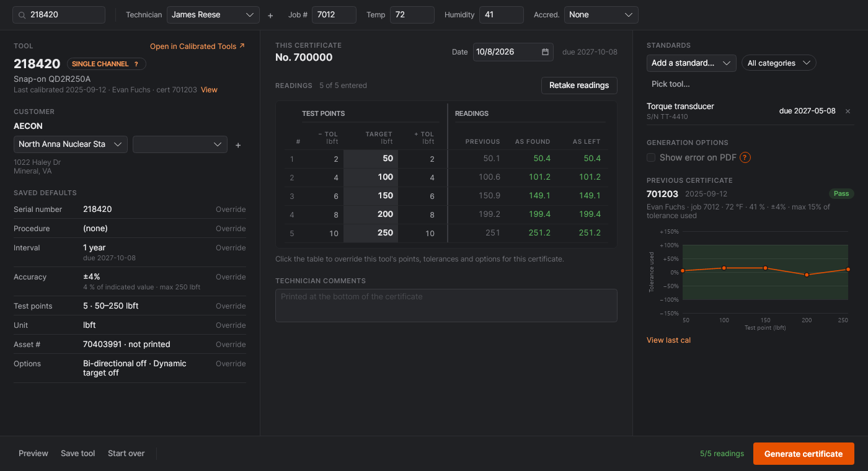Open the calendar picker in Date field

click(x=546, y=52)
